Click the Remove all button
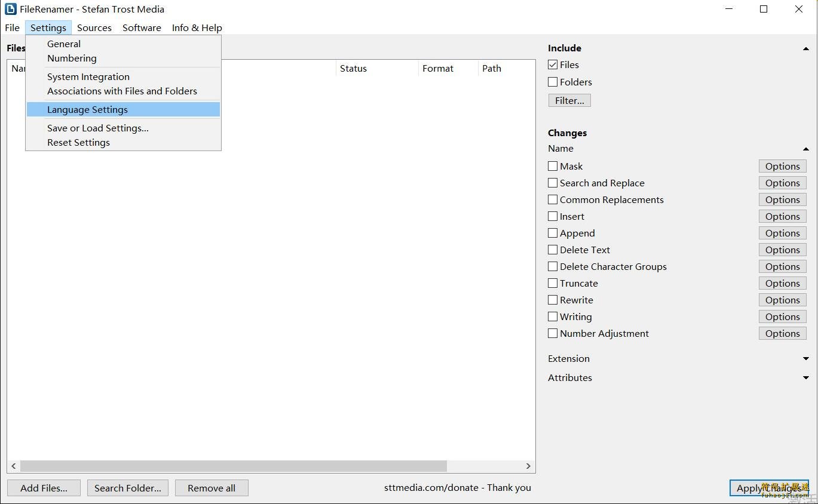 (212, 488)
